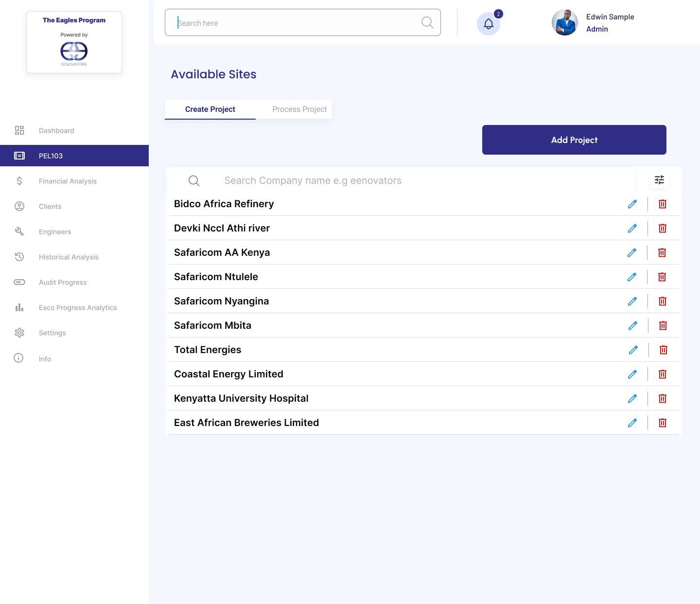Delete Devki Nccl Athi river entry

point(663,228)
